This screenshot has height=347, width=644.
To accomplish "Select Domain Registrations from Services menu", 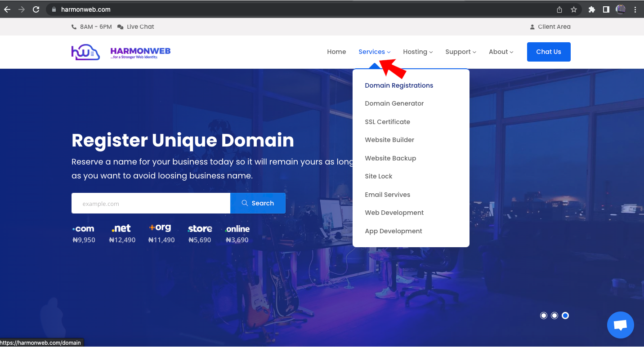I will tap(399, 85).
